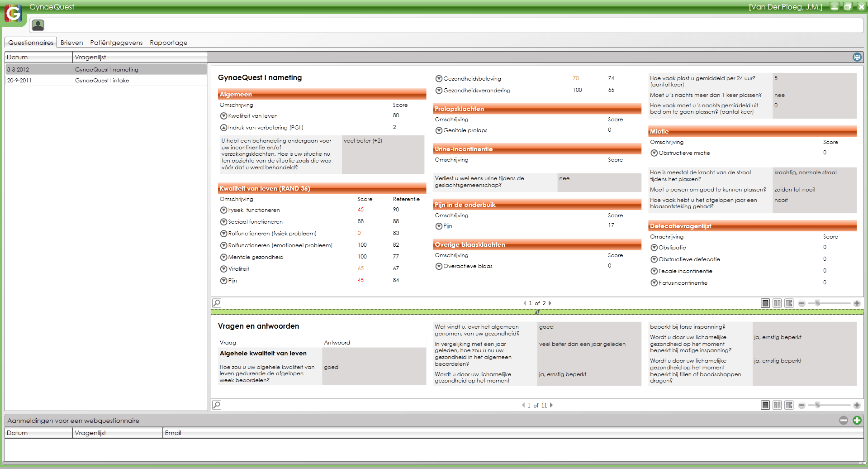The height and width of the screenshot is (469, 868).
Task: Go to previous page in the 1 of 2 pager
Action: click(x=525, y=303)
